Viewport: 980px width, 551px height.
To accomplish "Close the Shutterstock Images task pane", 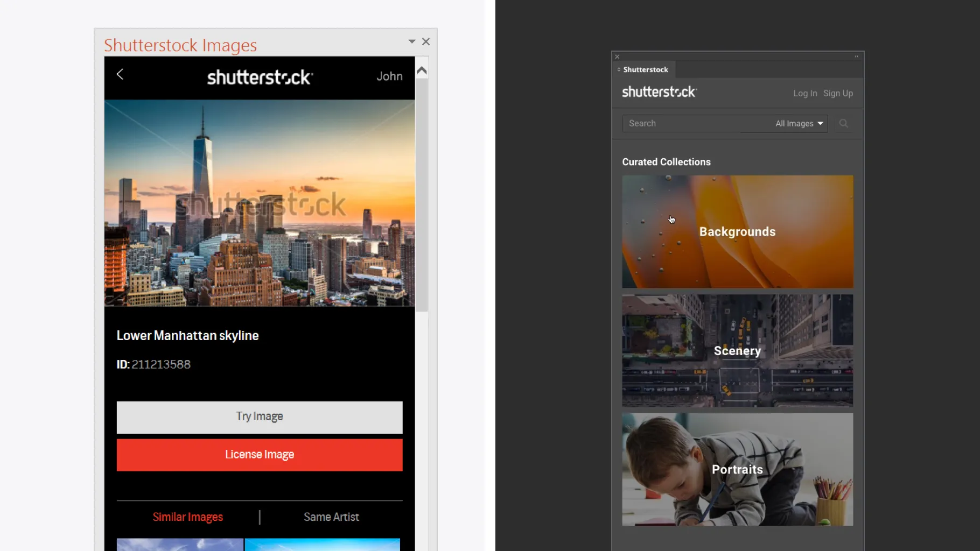I will [x=426, y=41].
